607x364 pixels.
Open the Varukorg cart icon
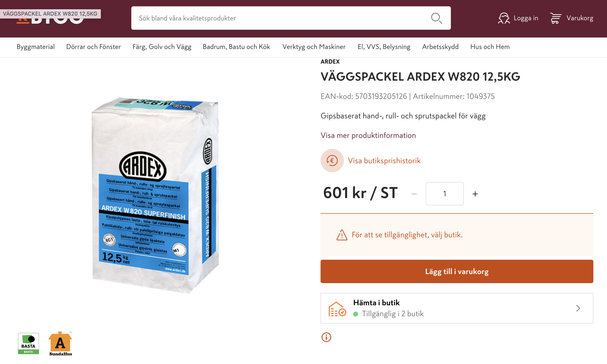555,18
